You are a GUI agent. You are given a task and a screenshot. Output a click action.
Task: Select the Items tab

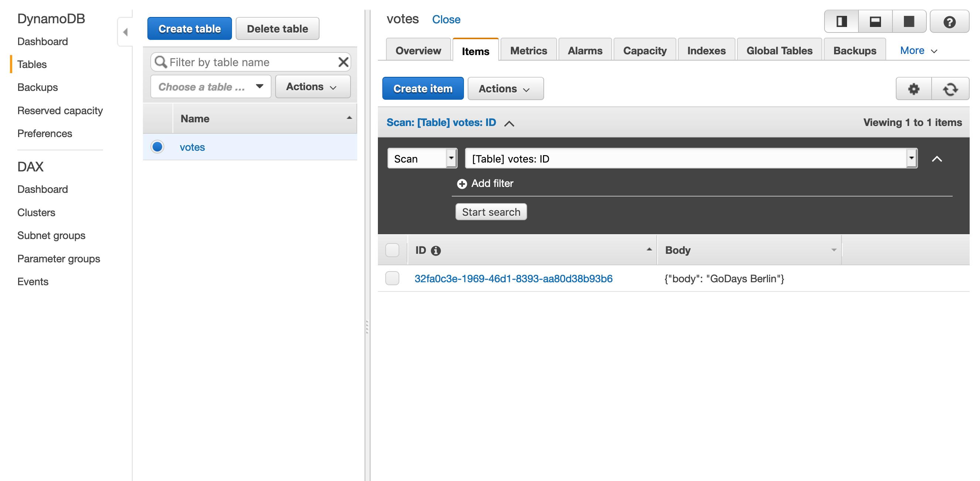point(475,51)
